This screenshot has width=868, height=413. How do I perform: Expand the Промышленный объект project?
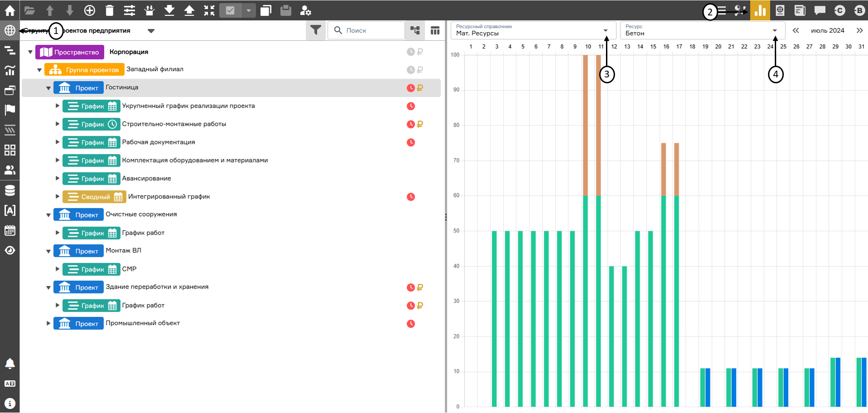click(48, 323)
